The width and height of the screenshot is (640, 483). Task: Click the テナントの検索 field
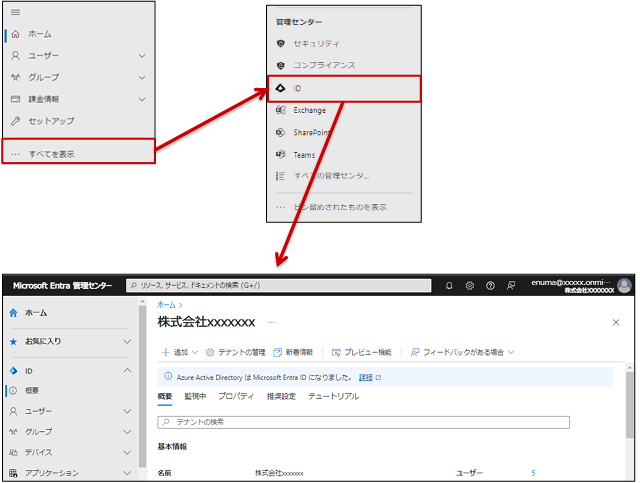point(363,422)
